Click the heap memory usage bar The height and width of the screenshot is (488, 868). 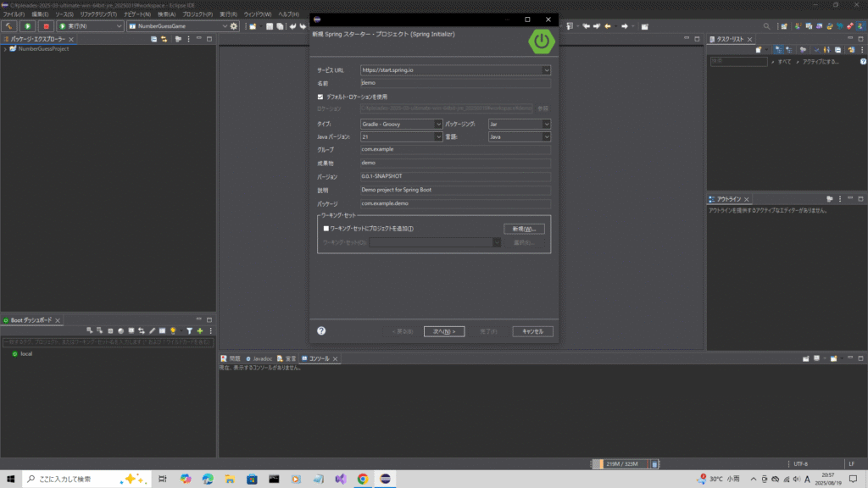(x=620, y=464)
